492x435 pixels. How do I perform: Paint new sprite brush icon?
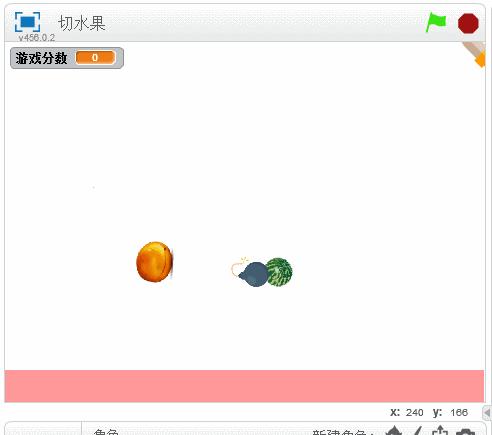pyautogui.click(x=418, y=431)
